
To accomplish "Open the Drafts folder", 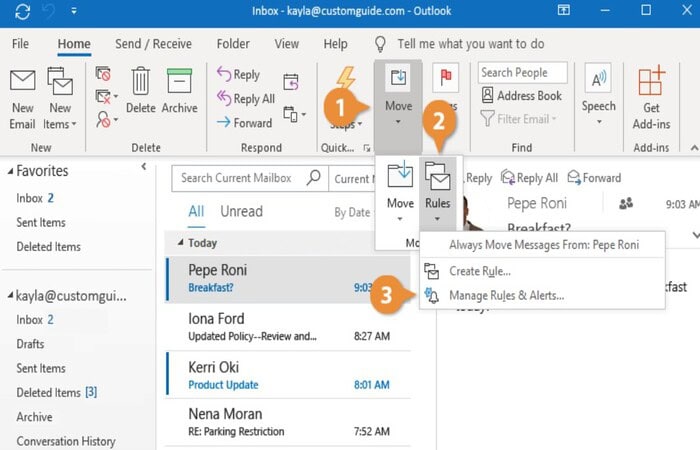I will pos(30,344).
